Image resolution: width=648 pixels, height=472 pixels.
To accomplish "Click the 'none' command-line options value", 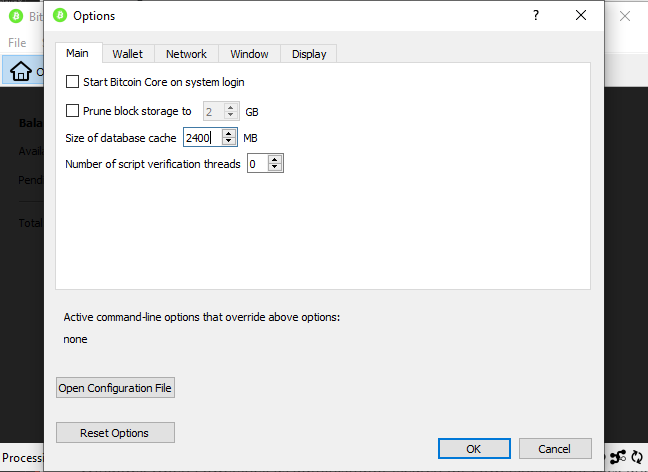I will click(x=75, y=339).
